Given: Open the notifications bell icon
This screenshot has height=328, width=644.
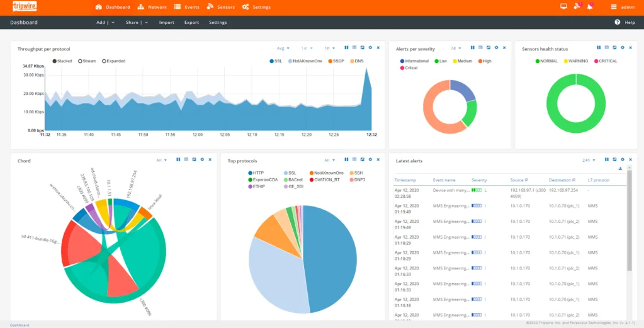Looking at the screenshot, I should coord(590,7).
